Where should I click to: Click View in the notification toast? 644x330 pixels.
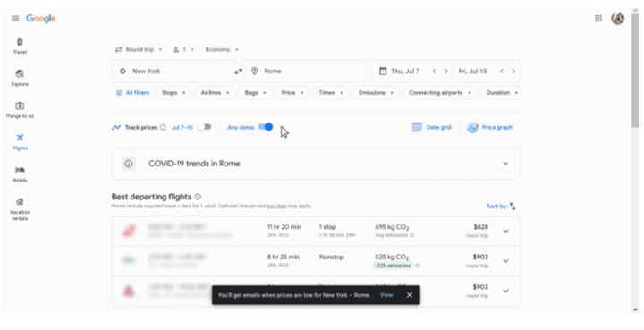(386, 295)
